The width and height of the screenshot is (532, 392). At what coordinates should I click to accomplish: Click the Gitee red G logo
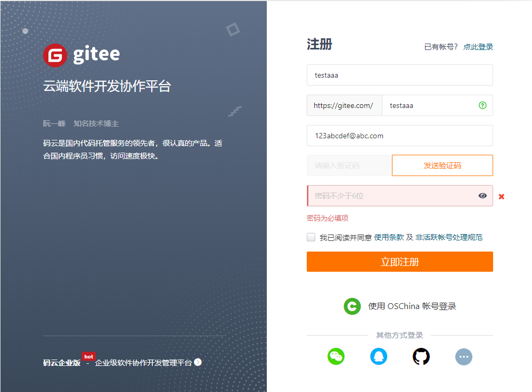[x=55, y=55]
